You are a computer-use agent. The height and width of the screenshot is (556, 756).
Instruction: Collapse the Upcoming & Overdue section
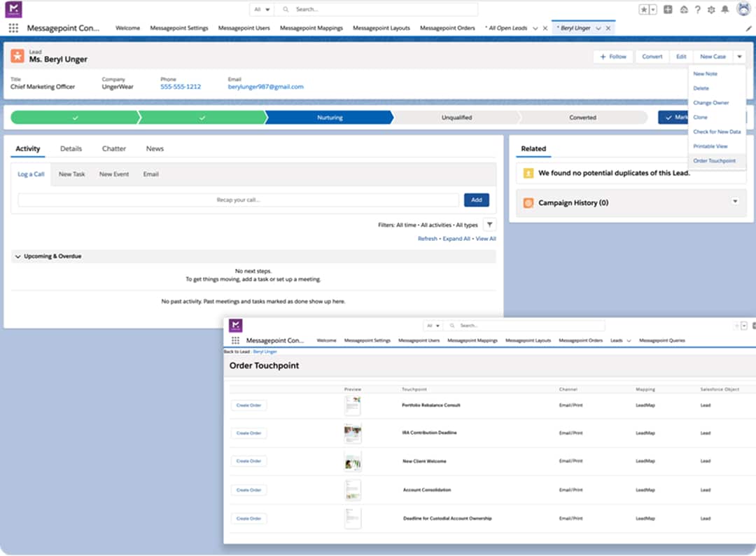tap(17, 256)
